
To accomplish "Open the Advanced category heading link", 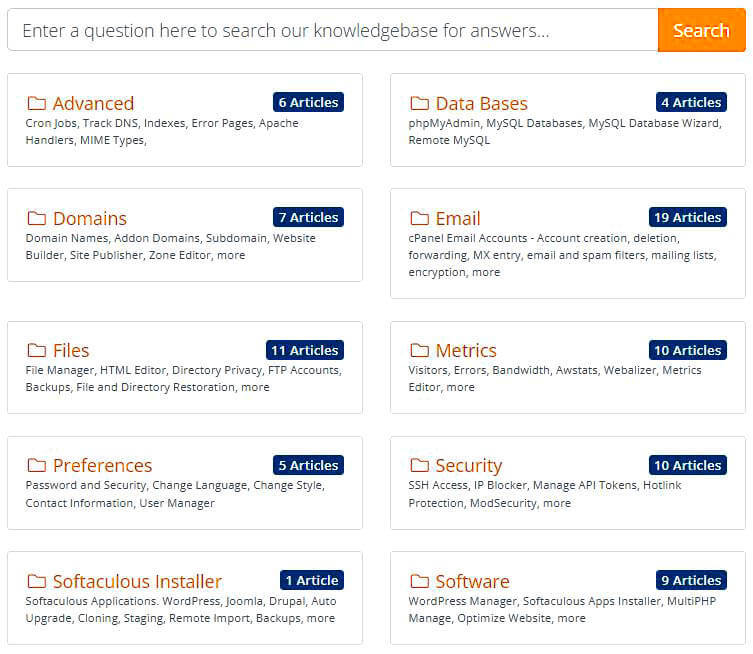I will [x=93, y=104].
